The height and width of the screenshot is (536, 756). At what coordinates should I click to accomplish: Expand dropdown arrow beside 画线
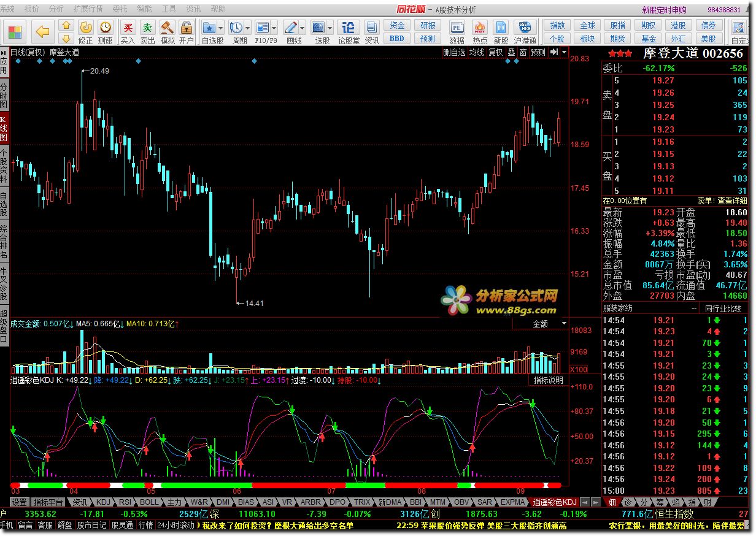(x=301, y=28)
